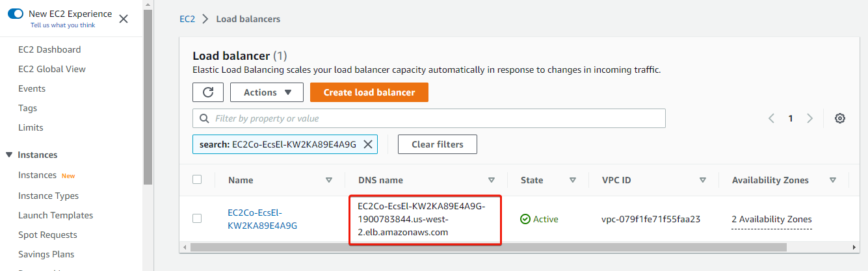Screen dimensions: 868x271
Task: Open Savings Plans page
Action: coord(46,254)
